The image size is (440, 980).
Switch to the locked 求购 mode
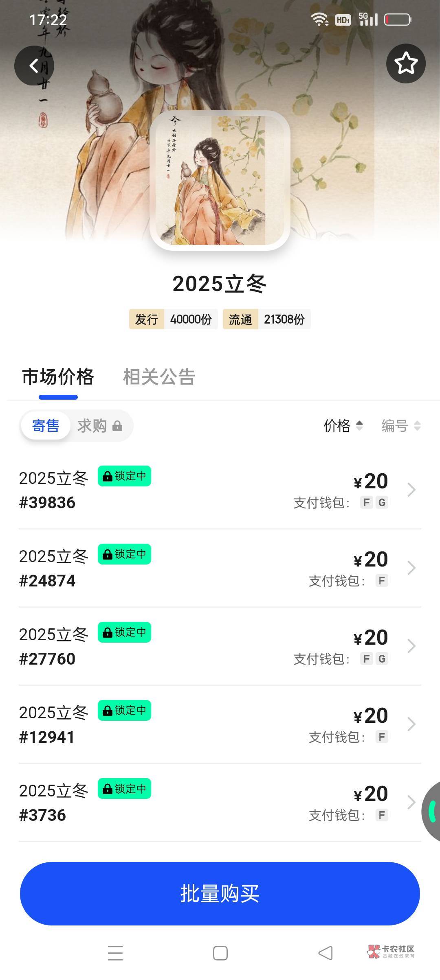point(100,426)
